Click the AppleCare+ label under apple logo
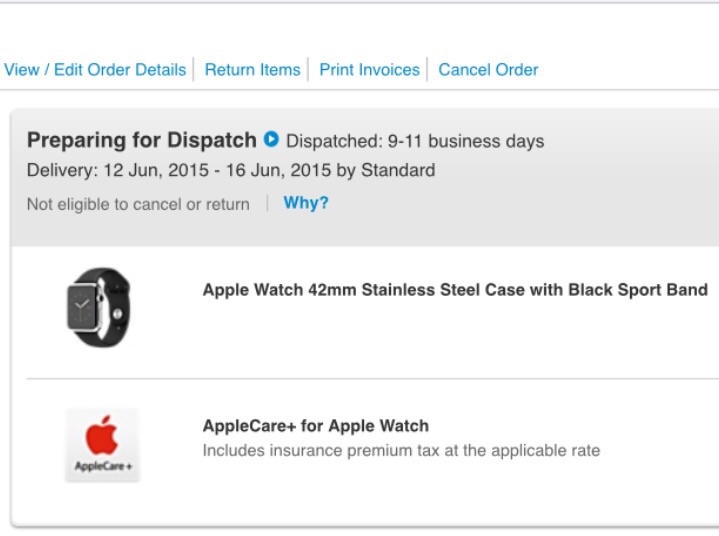The image size is (719, 536). 103,466
